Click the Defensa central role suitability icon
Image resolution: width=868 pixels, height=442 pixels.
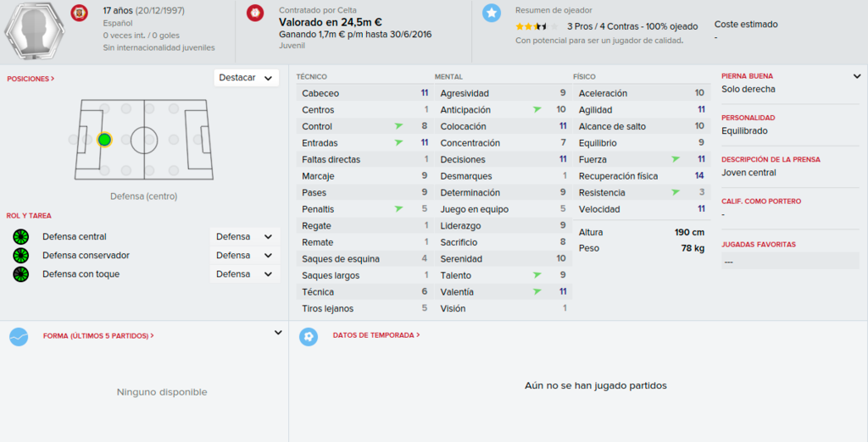[x=21, y=237]
